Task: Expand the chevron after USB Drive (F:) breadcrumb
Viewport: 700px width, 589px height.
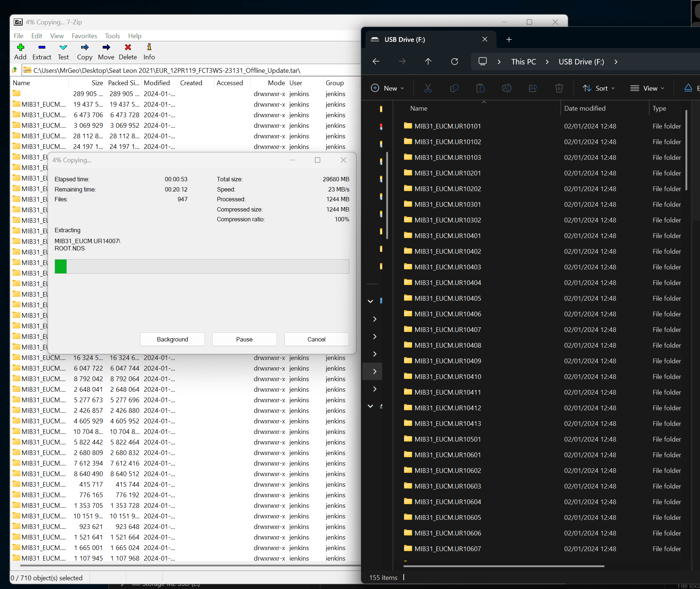Action: 616,62
